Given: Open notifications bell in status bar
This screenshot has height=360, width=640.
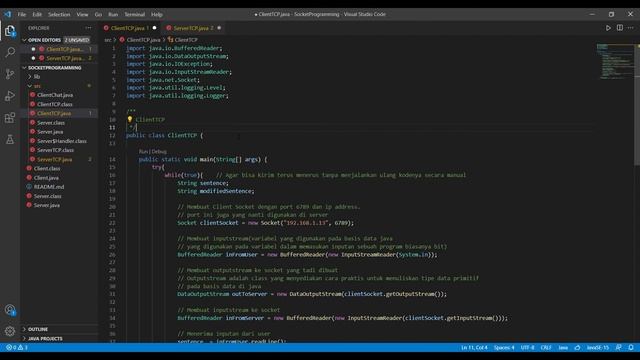Looking at the screenshot, I should (x=631, y=348).
